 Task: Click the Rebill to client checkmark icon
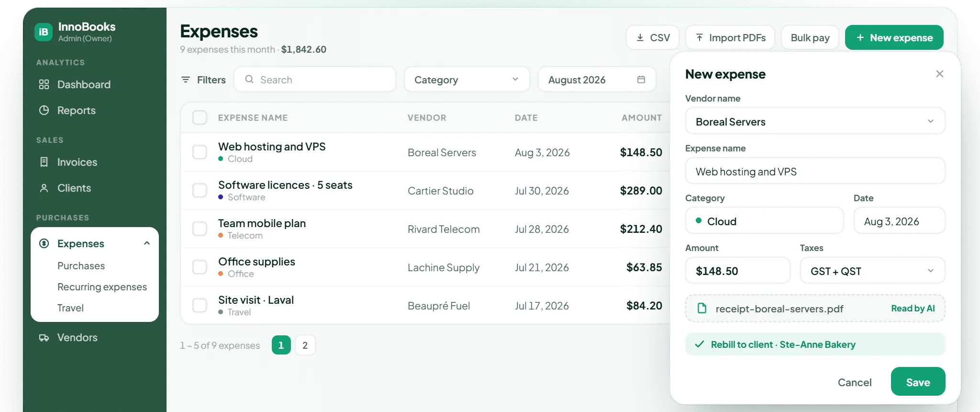coord(700,344)
